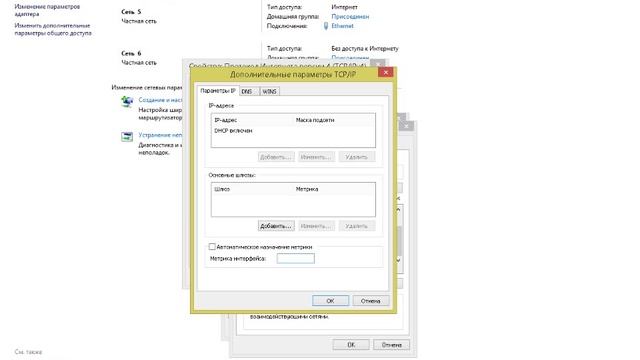The image size is (640, 360).
Task: Open Создание и настройка connection link
Action: [x=160, y=100]
